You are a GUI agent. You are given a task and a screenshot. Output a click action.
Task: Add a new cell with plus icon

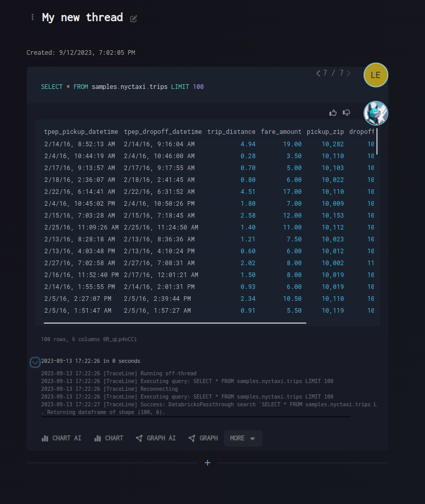208,463
